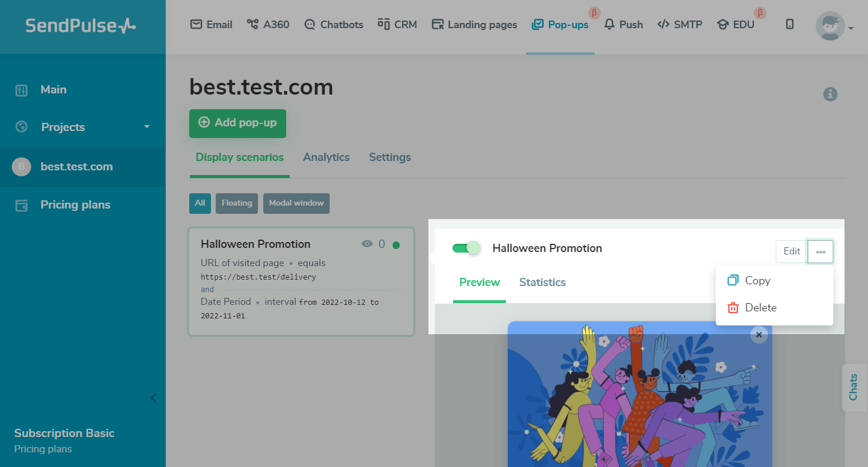The width and height of the screenshot is (868, 467).
Task: Open the mobile device icon in header
Action: [790, 25]
